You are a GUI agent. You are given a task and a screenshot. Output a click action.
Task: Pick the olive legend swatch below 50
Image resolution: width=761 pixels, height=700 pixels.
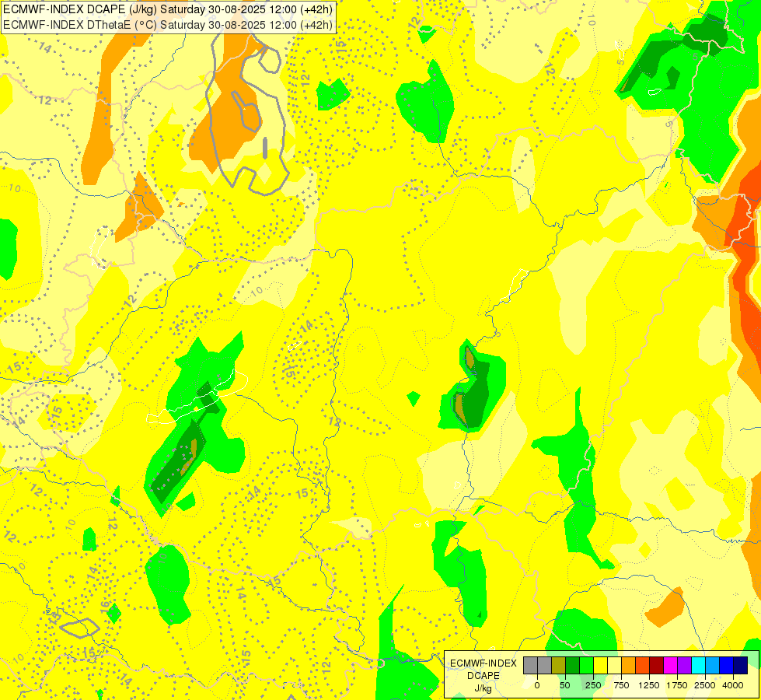559,666
